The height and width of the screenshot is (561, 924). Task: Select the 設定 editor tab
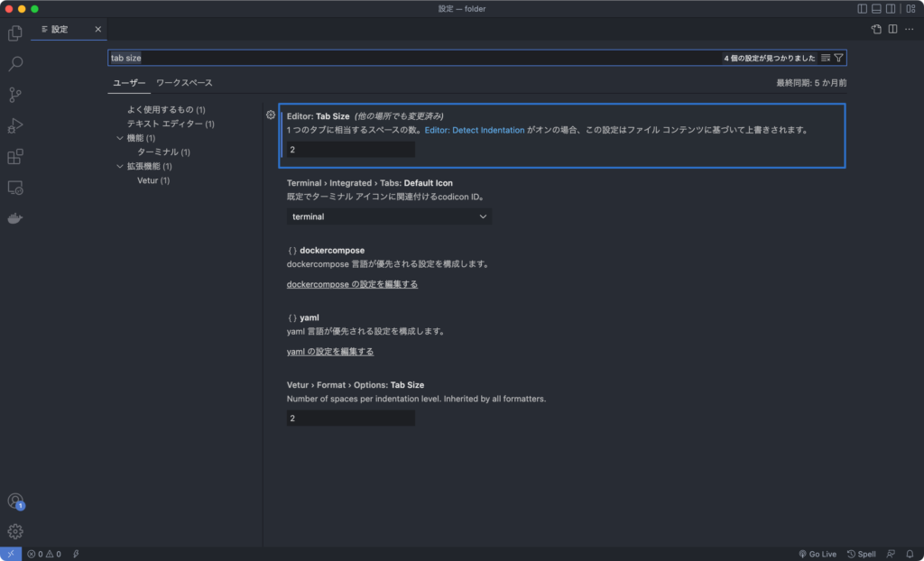[68, 29]
